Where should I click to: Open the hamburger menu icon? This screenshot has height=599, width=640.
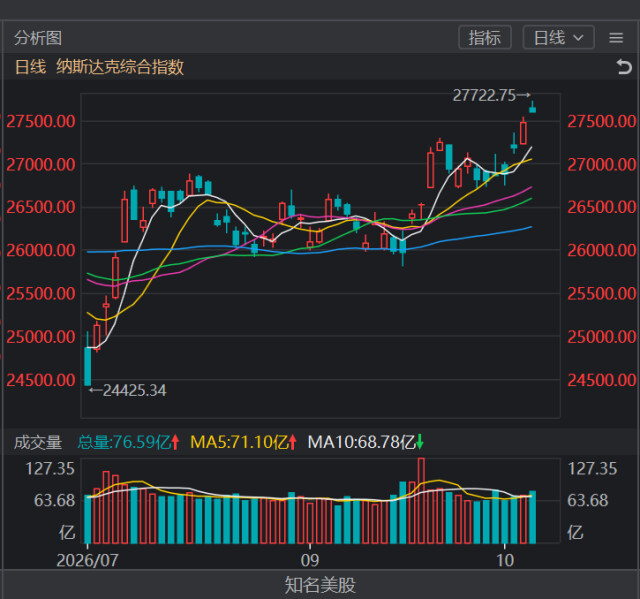click(616, 38)
